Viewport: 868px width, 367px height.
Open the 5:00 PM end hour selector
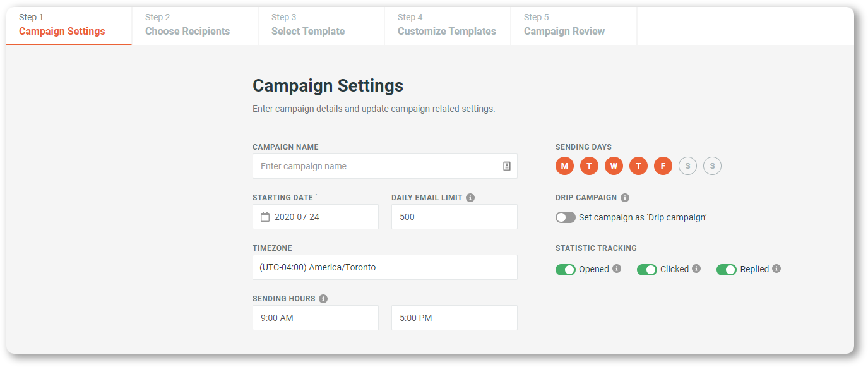pos(455,318)
